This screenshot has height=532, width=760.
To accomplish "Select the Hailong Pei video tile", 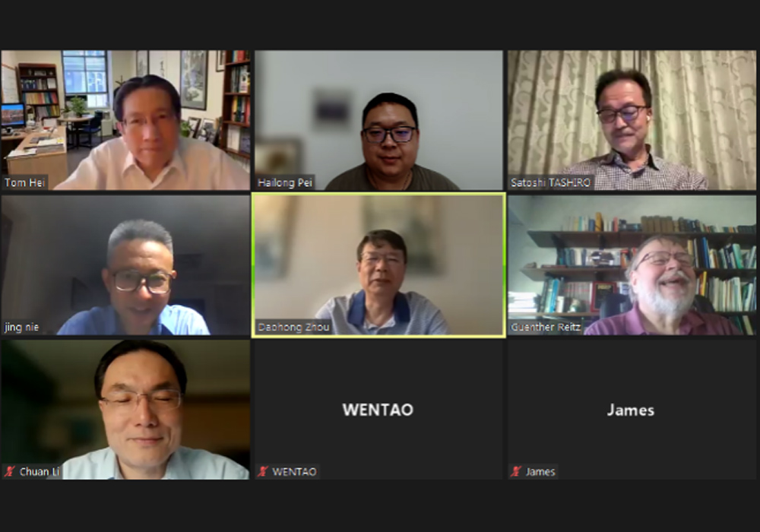I will coord(378,119).
